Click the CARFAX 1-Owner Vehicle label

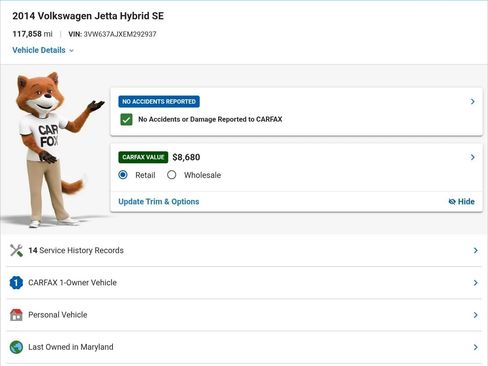[72, 283]
